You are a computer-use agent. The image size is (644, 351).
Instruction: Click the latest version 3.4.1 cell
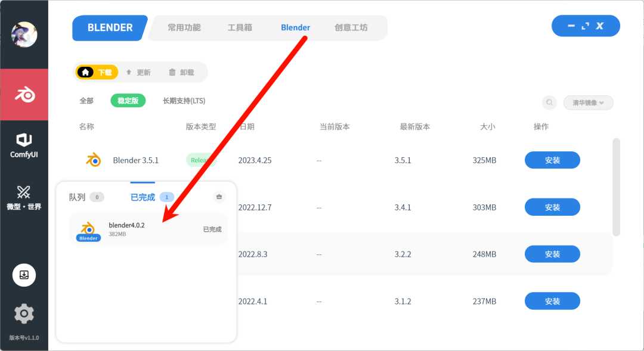[x=402, y=207]
